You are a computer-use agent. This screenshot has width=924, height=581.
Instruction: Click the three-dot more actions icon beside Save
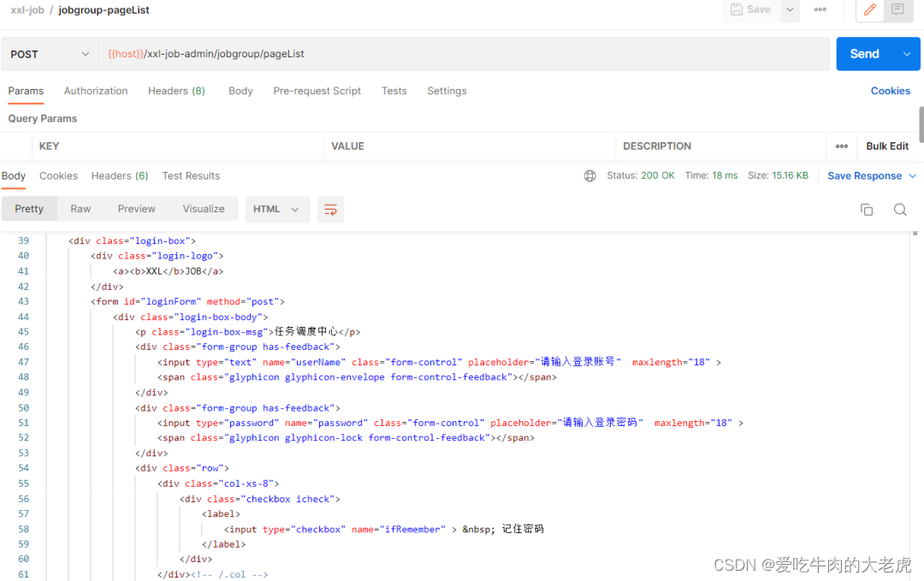820,10
